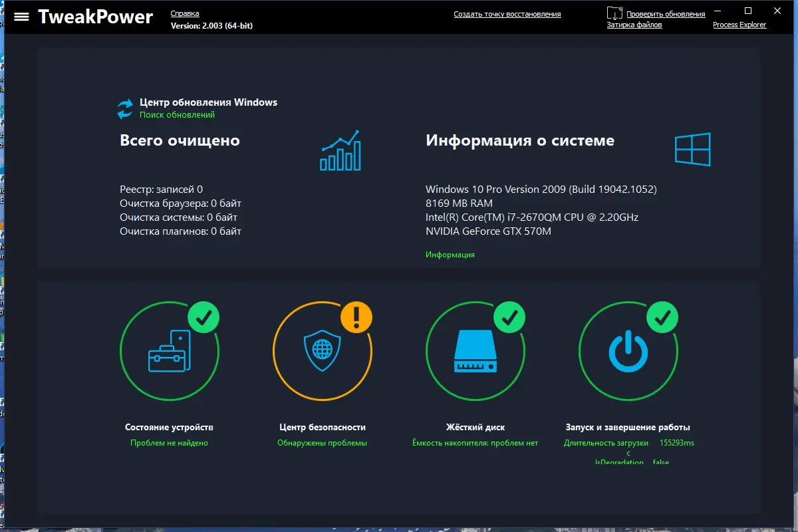Click Реестр: записей 0 line
Image resolution: width=798 pixels, height=532 pixels.
[x=161, y=190]
